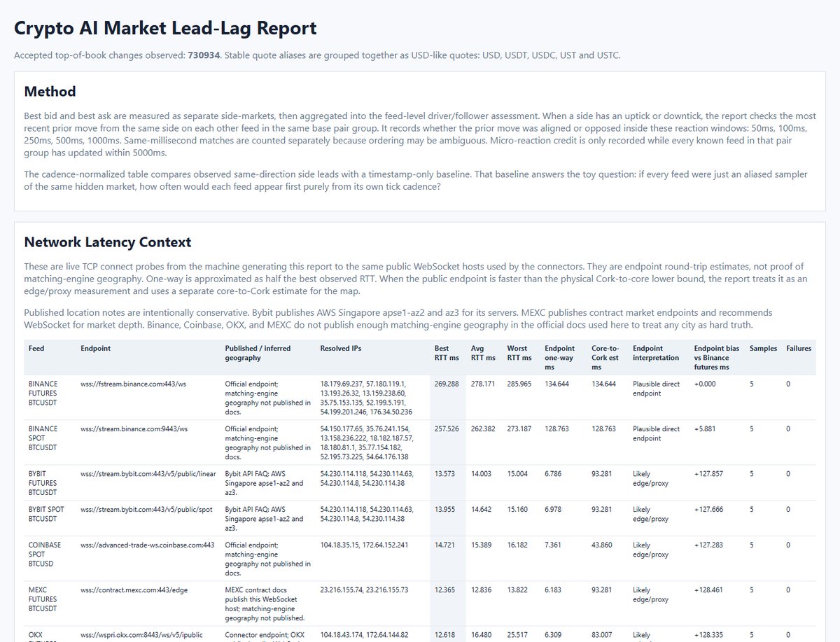Click the Bybit /v5/public/linear endpoint
This screenshot has width=840, height=642.
click(148, 473)
